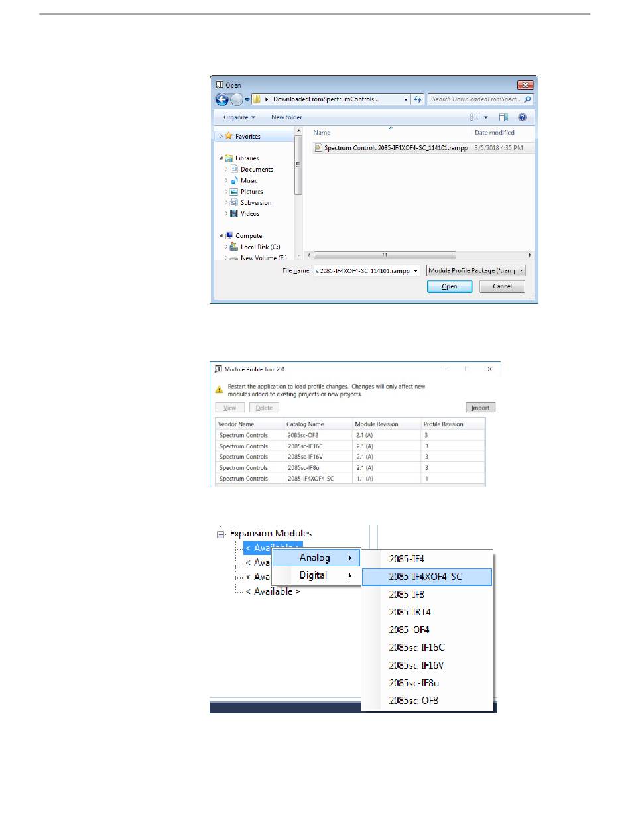Viewport: 630px width, 840px height.
Task: Choose 2085sc-OF8 from Analog submenu
Action: (x=427, y=700)
